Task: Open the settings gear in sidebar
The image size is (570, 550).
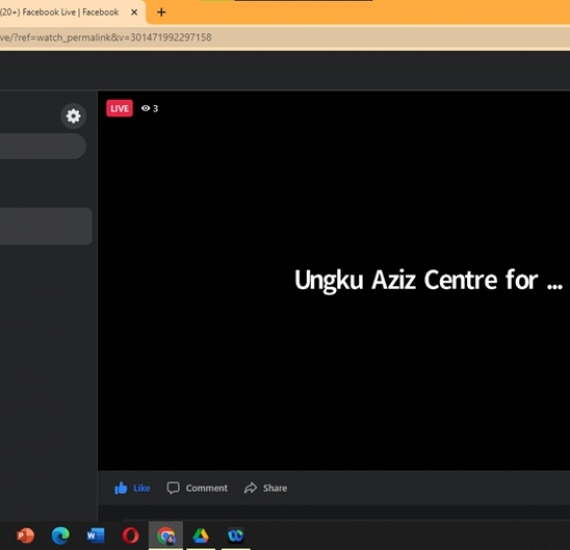Action: [73, 116]
